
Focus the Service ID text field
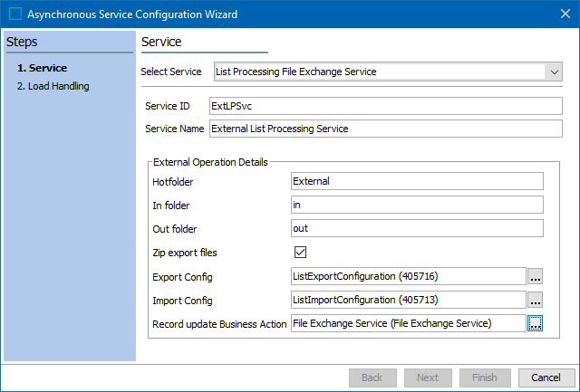point(385,106)
